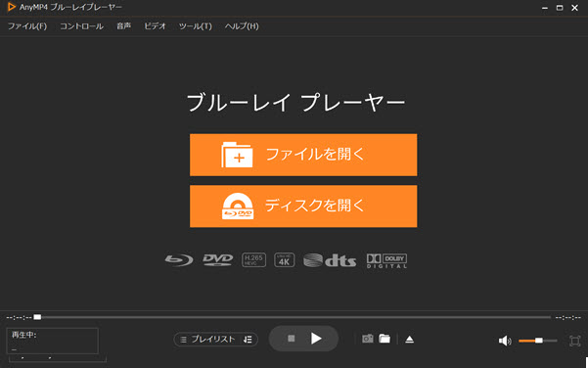
Task: Open the snapshot folder icon
Action: point(384,339)
